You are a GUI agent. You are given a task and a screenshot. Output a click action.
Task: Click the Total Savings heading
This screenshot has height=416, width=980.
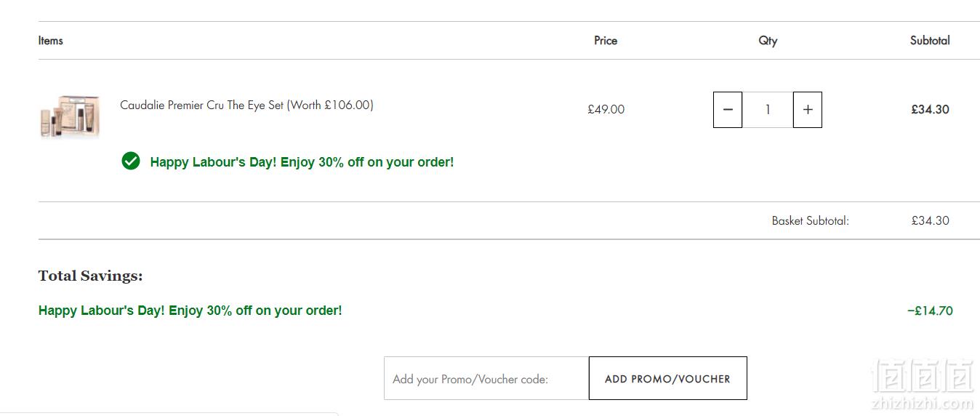(x=91, y=276)
